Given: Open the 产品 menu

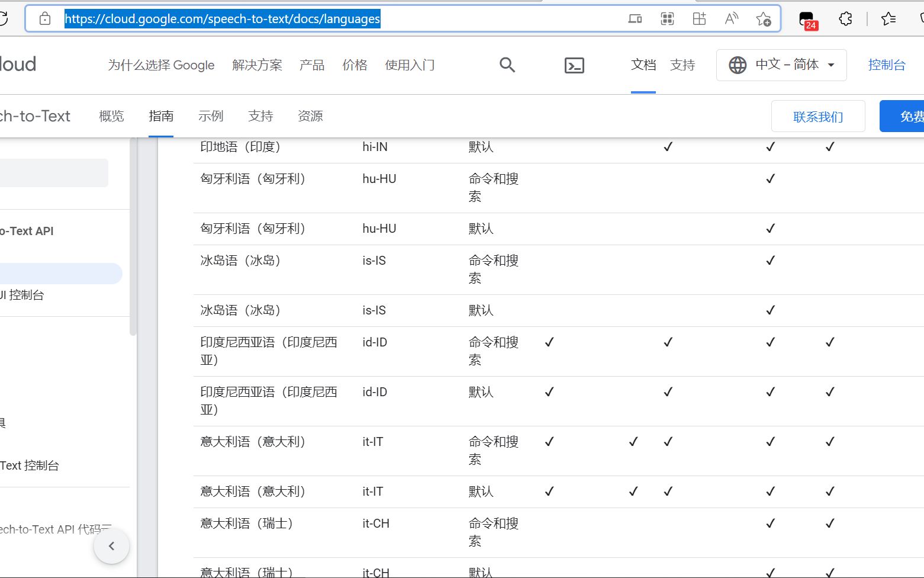Looking at the screenshot, I should [312, 65].
